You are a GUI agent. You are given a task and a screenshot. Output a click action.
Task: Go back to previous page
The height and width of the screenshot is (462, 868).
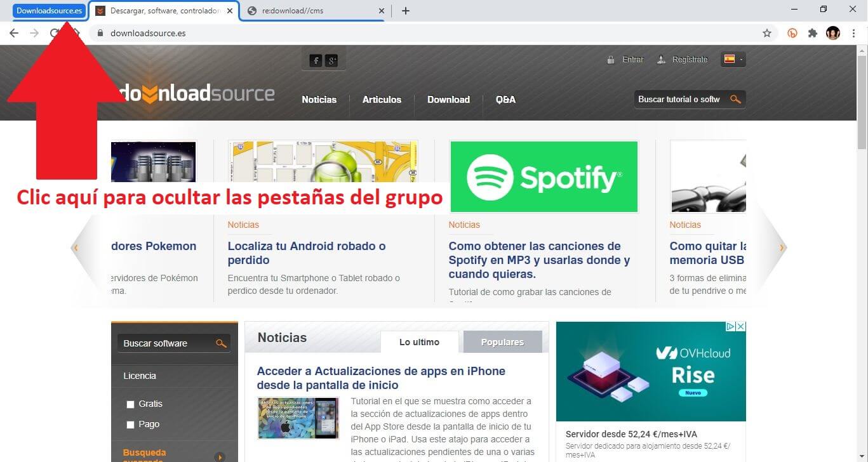point(14,33)
